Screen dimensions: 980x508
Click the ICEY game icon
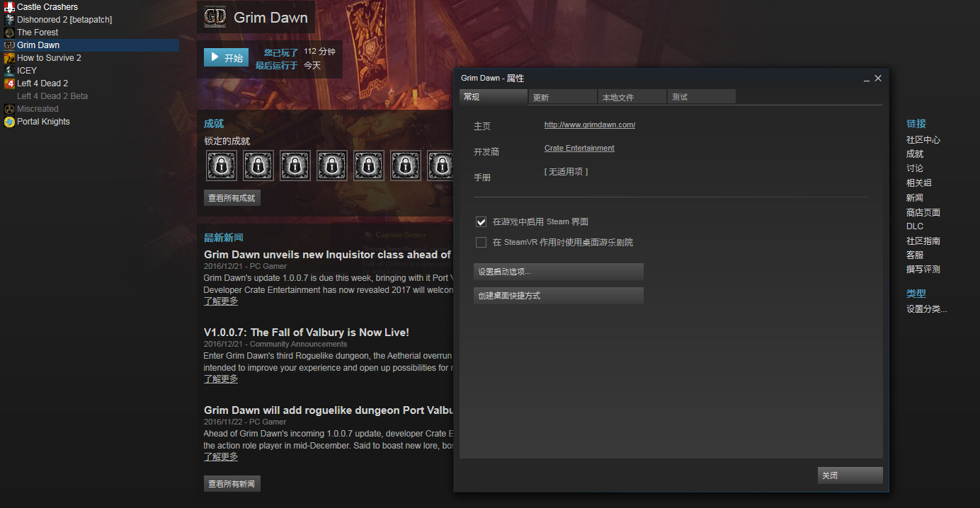point(9,71)
